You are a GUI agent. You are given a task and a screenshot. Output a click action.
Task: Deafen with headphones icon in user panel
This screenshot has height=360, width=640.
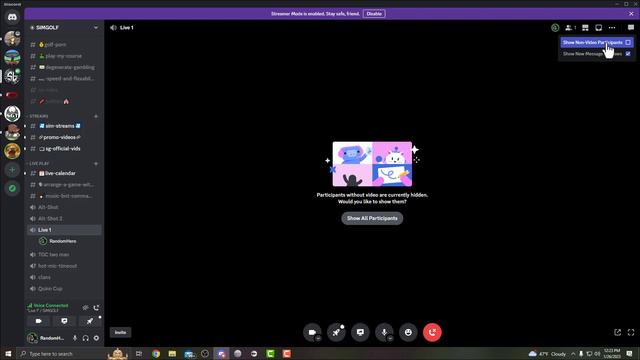(86, 338)
